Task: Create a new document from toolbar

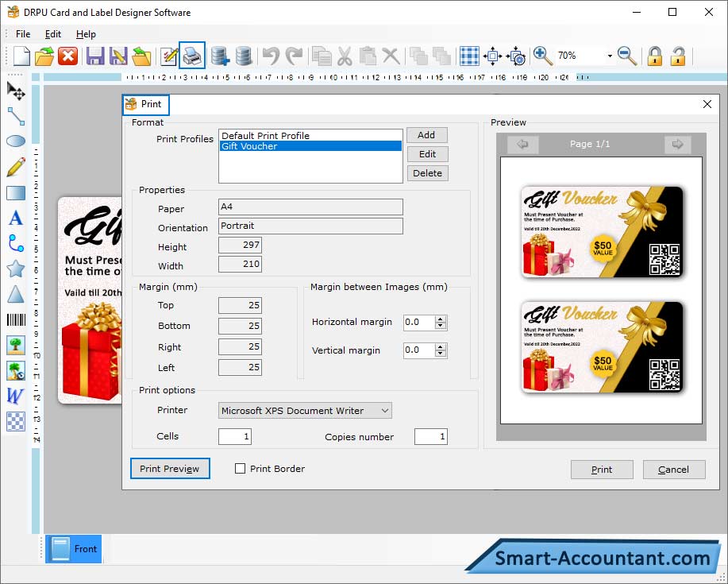Action: pyautogui.click(x=21, y=56)
